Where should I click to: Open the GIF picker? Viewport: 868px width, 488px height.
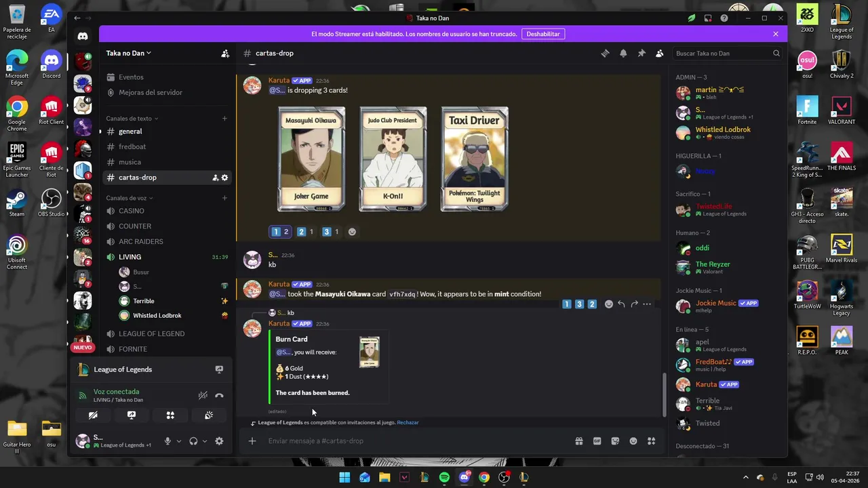tap(597, 441)
